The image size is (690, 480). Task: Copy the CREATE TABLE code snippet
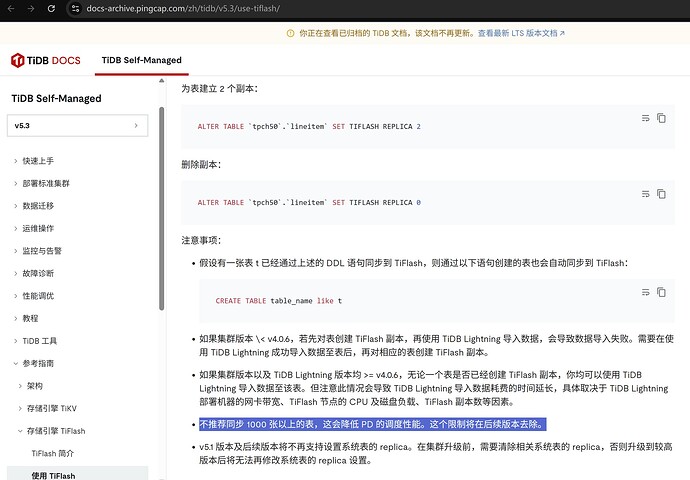[x=661, y=292]
